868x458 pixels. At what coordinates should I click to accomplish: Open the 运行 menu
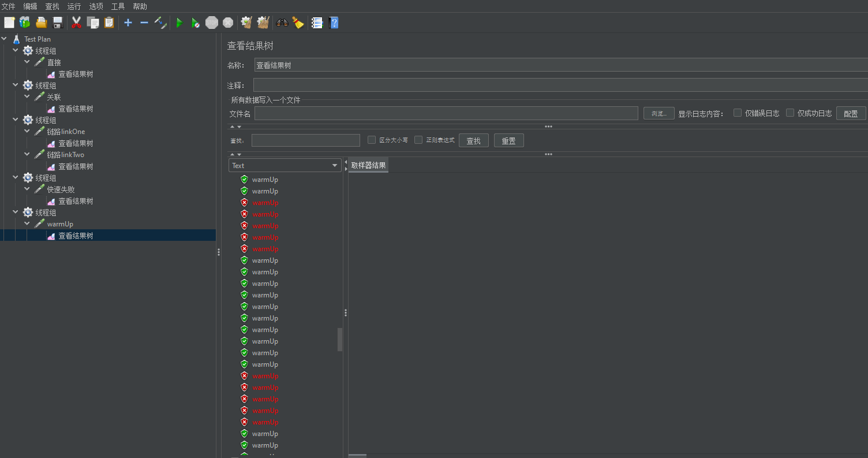(x=74, y=6)
